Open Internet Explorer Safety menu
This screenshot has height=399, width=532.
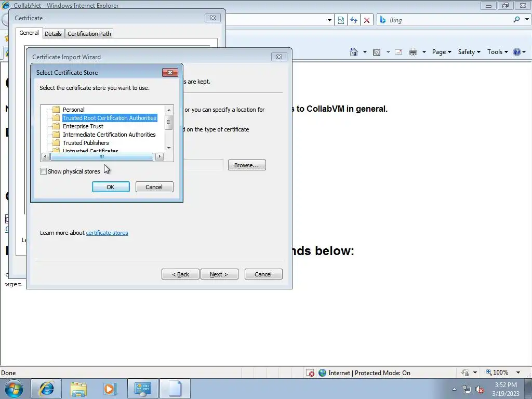tap(469, 52)
